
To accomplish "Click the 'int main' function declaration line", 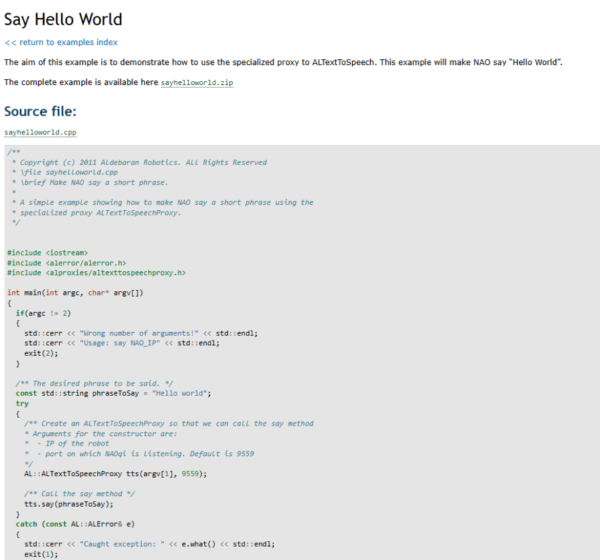I will (74, 292).
